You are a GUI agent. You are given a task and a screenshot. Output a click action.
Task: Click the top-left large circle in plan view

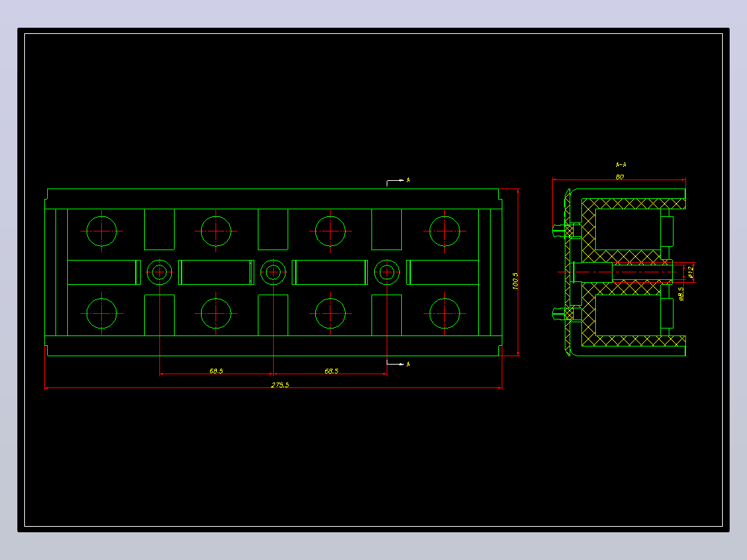[x=101, y=231]
